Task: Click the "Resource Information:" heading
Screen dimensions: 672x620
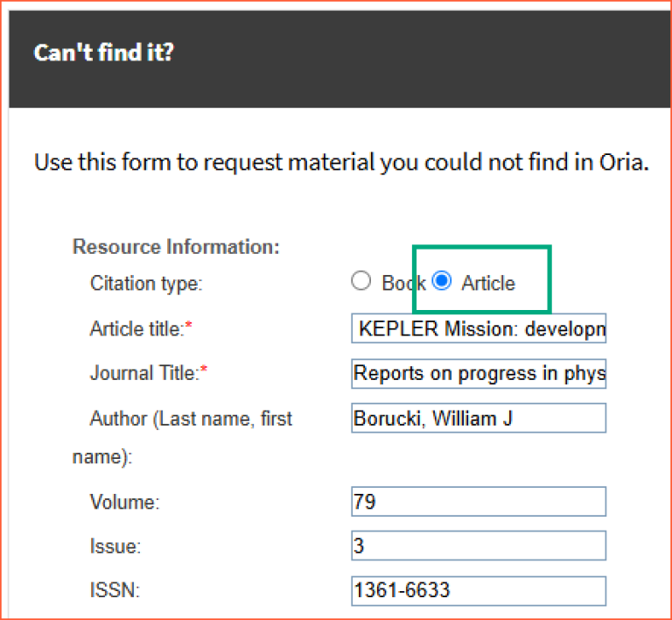Action: pyautogui.click(x=176, y=247)
